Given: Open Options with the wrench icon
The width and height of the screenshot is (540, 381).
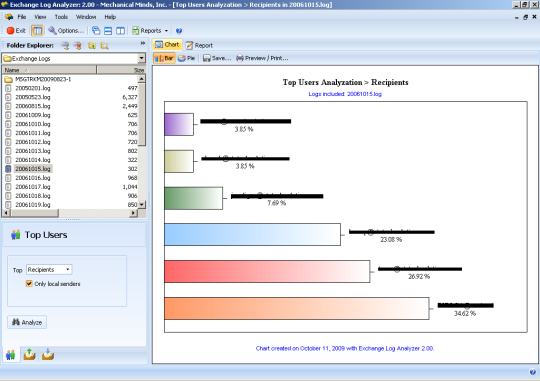Looking at the screenshot, I should 66,31.
